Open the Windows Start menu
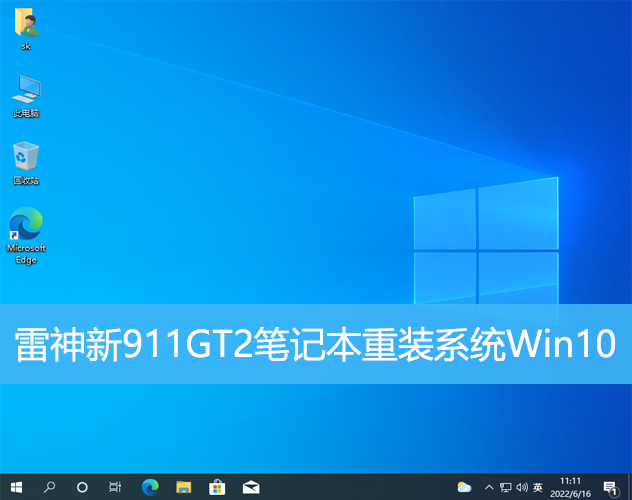The height and width of the screenshot is (500, 632). (16, 487)
